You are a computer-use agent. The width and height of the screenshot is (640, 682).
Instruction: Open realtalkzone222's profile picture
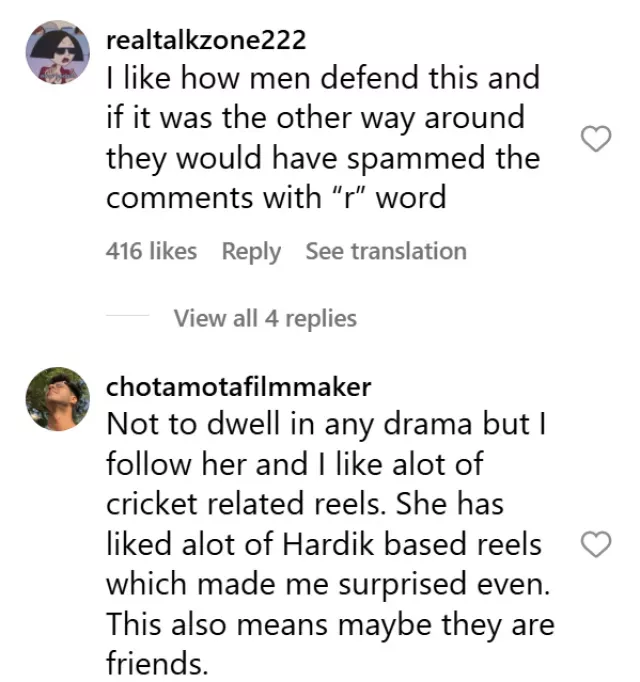tap(56, 53)
